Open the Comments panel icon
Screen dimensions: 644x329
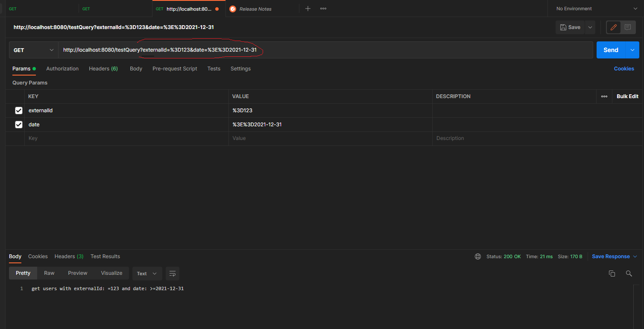click(627, 27)
